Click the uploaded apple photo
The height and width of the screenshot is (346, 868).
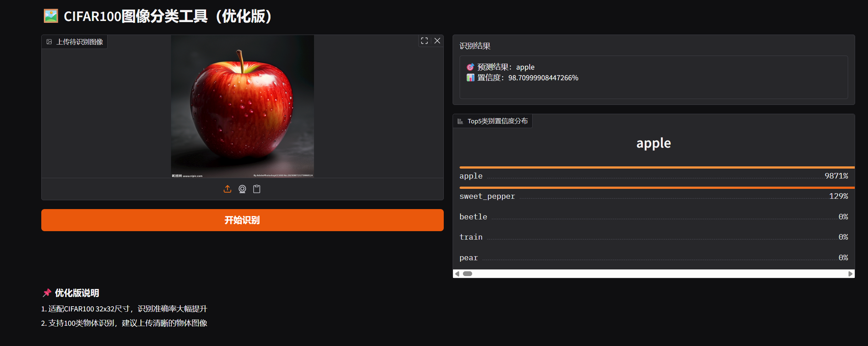tap(243, 106)
